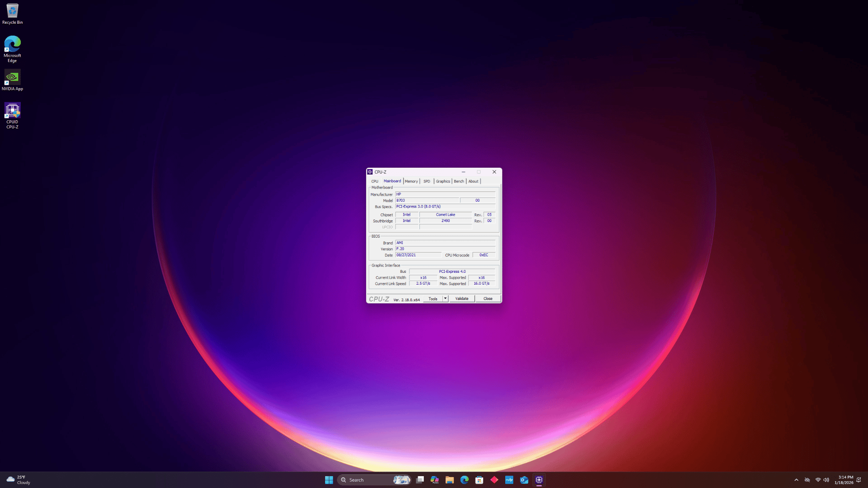
Task: Open the volume speaker tray icon
Action: point(826,480)
